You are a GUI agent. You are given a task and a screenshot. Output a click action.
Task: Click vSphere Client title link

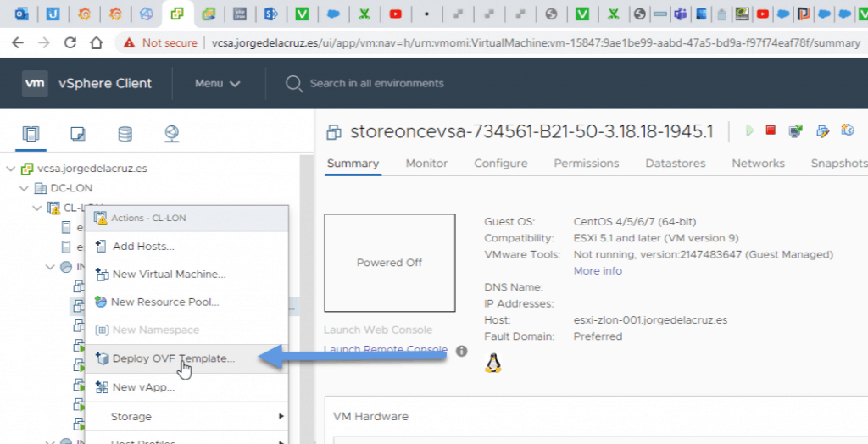pyautogui.click(x=104, y=84)
